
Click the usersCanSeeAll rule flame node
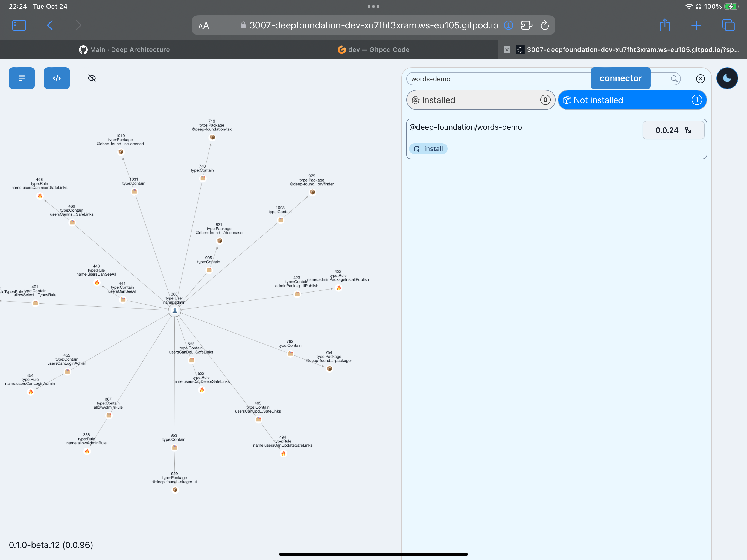point(97,282)
